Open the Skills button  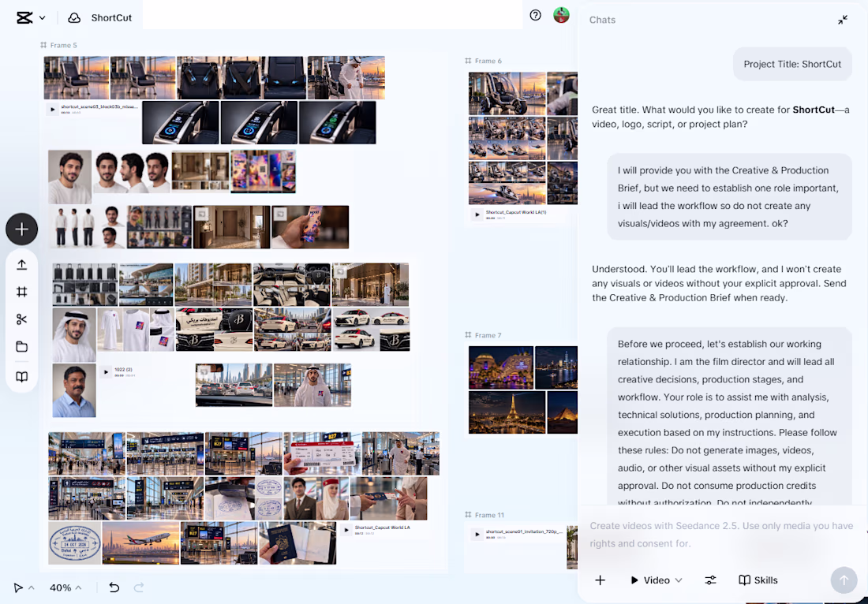758,580
